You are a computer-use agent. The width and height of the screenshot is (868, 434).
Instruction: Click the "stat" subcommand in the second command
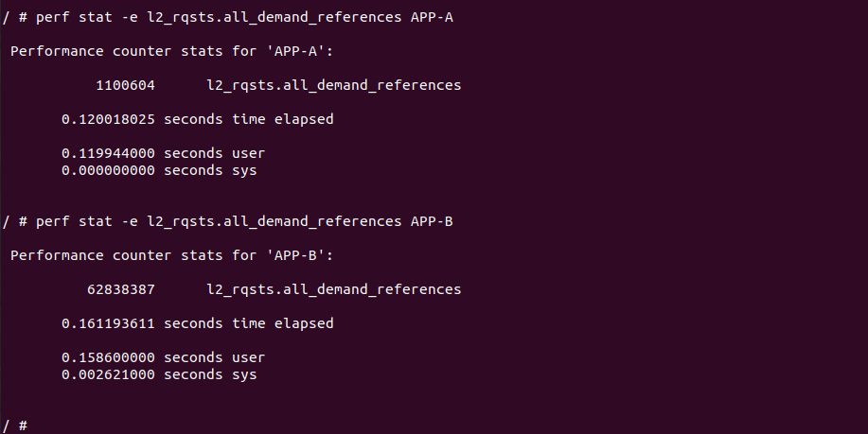click(96, 221)
